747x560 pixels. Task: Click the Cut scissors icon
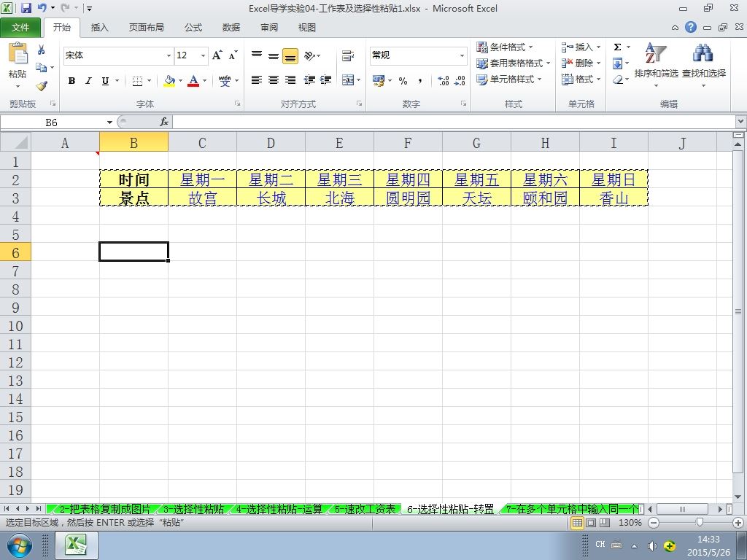pos(42,50)
